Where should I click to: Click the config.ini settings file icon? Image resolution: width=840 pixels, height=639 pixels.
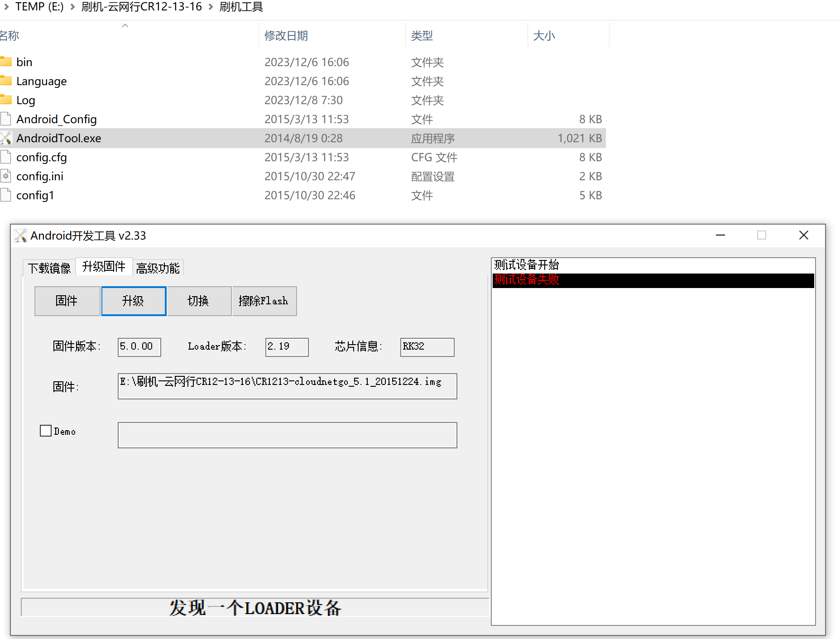click(x=5, y=176)
